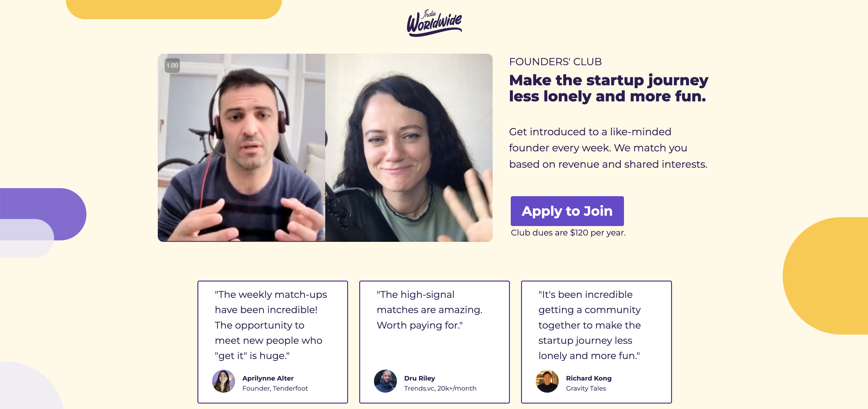Screen dimensions: 868x409
Task: Click the "weekly match-ups" testimonial quote
Action: coord(270,325)
